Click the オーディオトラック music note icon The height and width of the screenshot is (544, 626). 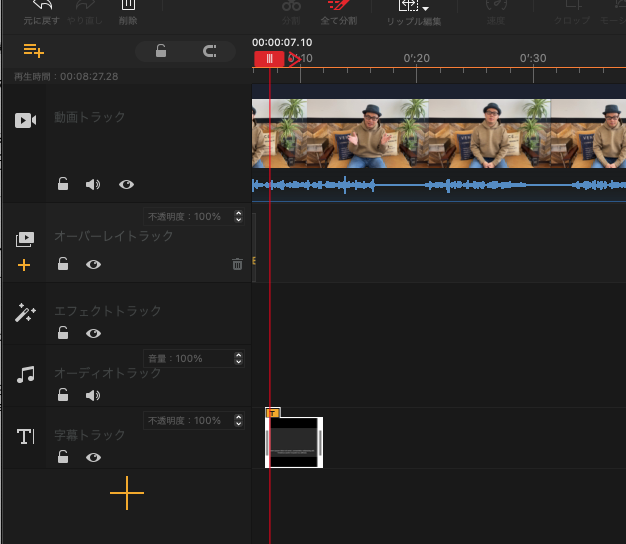(x=25, y=374)
